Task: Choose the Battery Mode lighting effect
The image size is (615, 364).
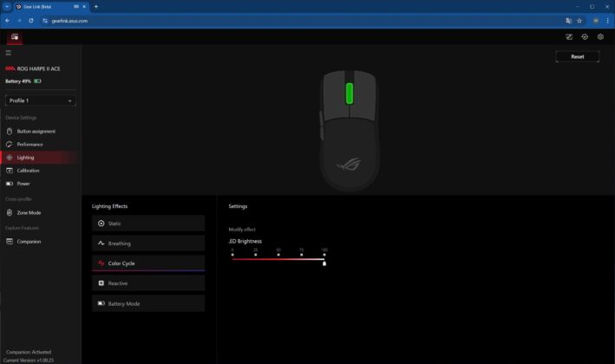Action: coord(148,303)
